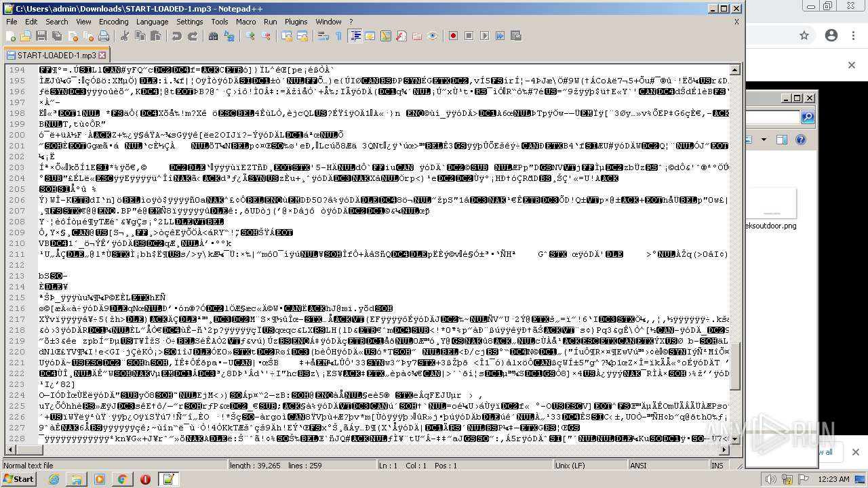Open the Search menu
The width and height of the screenshot is (868, 488).
point(57,22)
